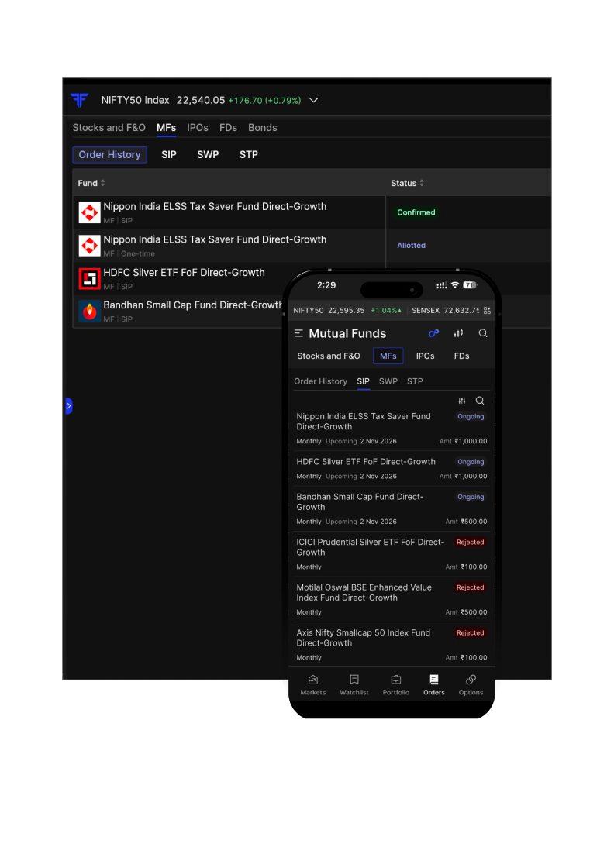This screenshot has height=868, width=614.
Task: Tap search icon beside Mutual Funds title
Action: coord(483,333)
